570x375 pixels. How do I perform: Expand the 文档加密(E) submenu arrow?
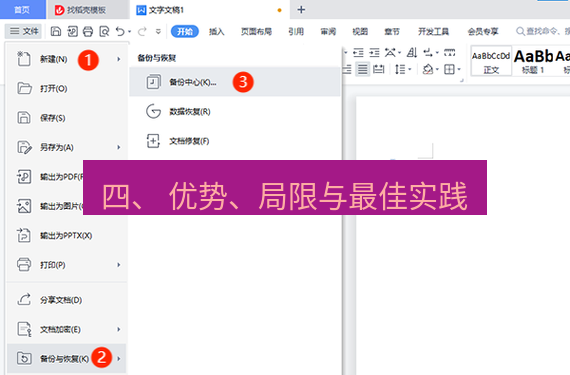coord(119,329)
